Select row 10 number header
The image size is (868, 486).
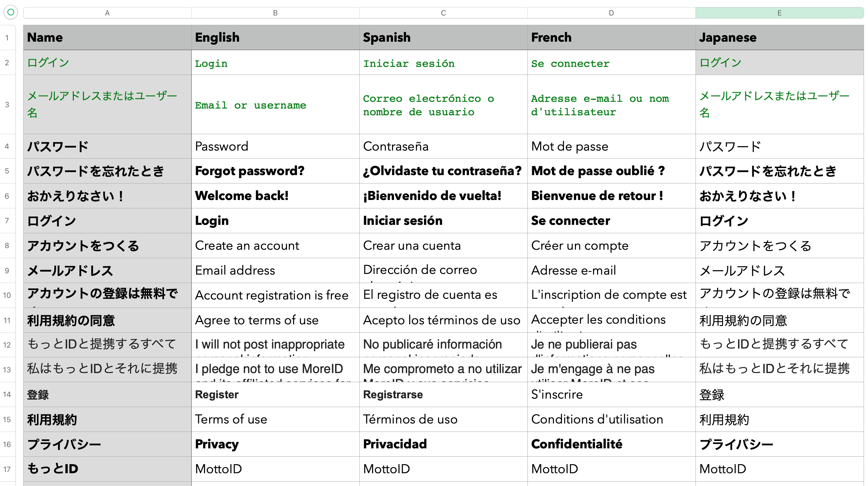point(7,295)
